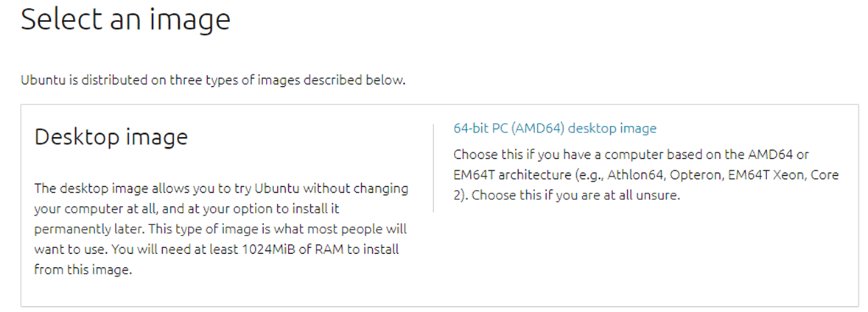Click the vertical divider between the two columns
The image size is (868, 312).
click(x=433, y=169)
